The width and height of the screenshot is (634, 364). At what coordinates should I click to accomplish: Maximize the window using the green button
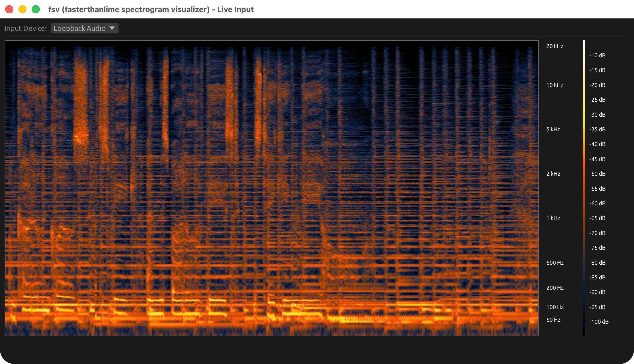click(x=36, y=9)
